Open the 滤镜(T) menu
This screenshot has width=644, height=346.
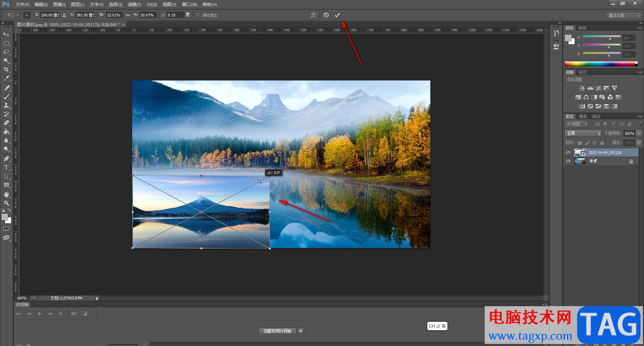coord(134,5)
